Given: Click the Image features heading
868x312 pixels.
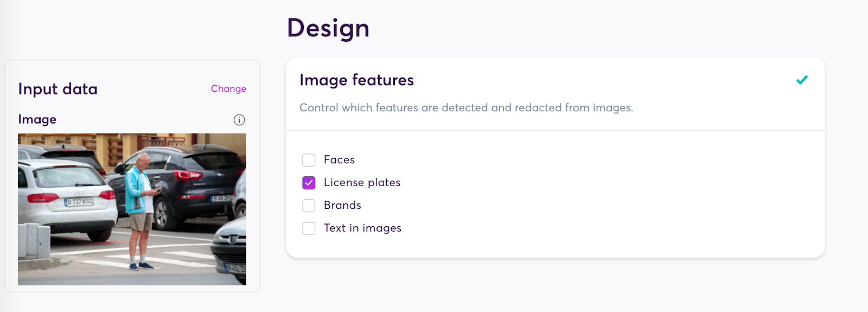Looking at the screenshot, I should [x=356, y=80].
